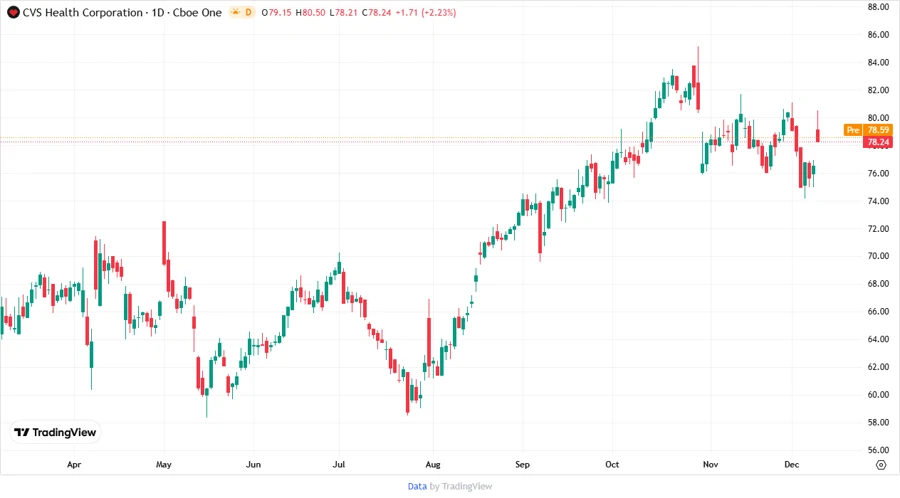This screenshot has width=900, height=498.
Task: Select the 'D' badge beside the title
Action: [x=249, y=12]
